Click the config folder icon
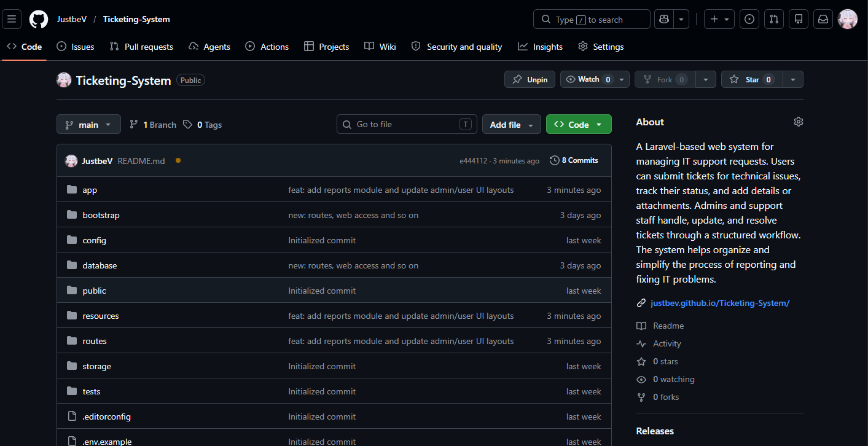 (72, 240)
